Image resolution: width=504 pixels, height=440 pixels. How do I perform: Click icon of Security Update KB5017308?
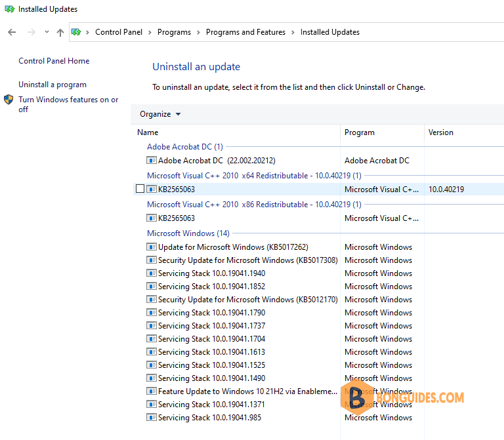[x=152, y=260]
